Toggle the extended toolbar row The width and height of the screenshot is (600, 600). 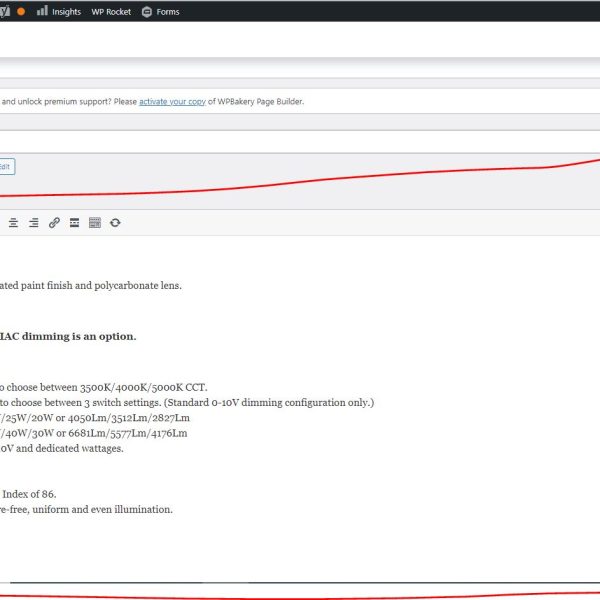pyautogui.click(x=95, y=223)
